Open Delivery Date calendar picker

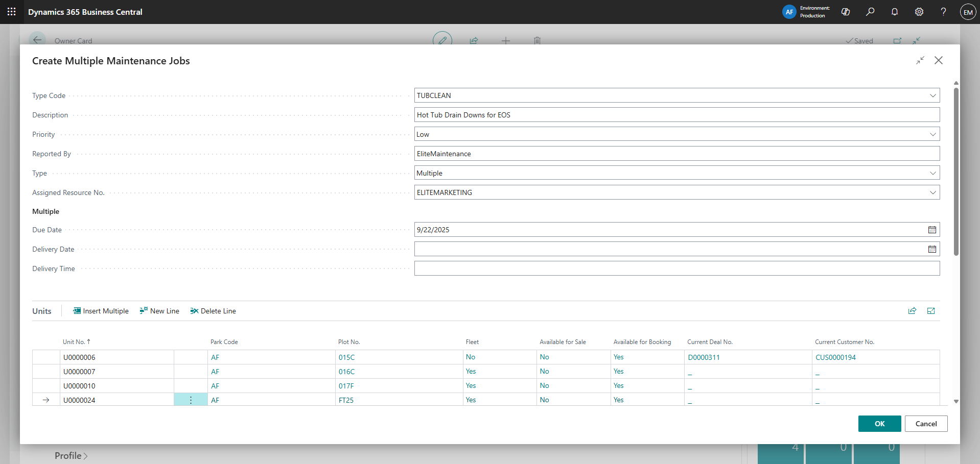[x=932, y=249]
